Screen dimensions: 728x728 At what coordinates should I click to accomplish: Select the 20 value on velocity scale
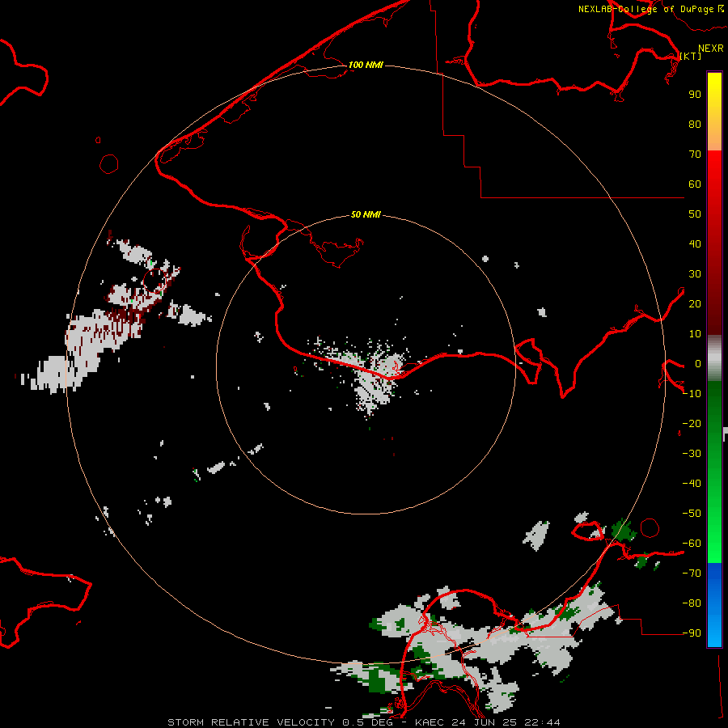(695, 304)
